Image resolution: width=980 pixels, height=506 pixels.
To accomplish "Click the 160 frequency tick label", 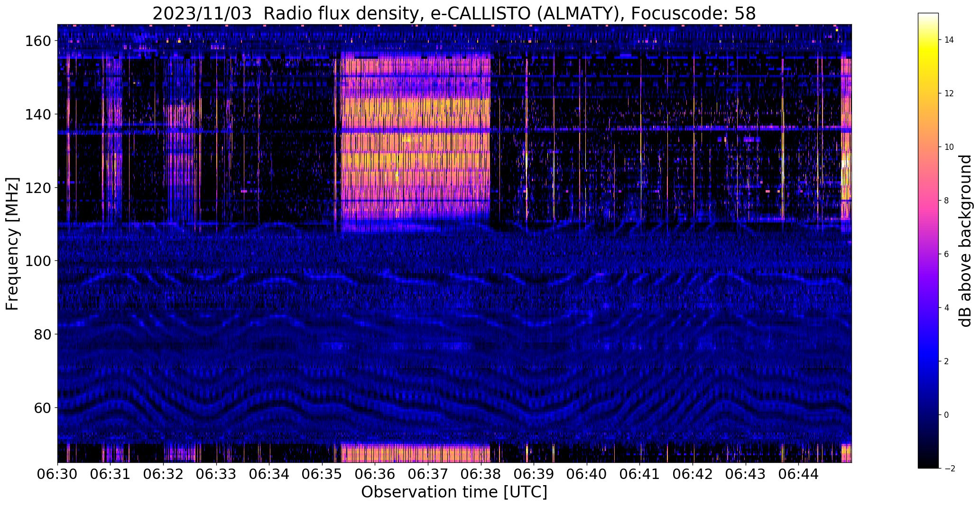I will coord(38,41).
